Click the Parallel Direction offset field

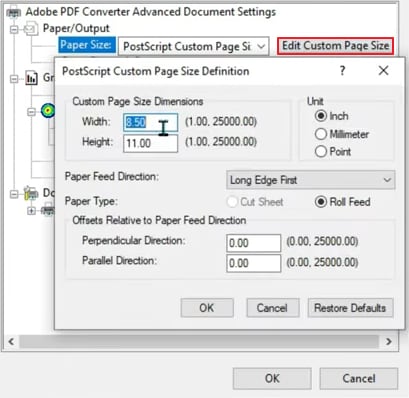tap(254, 263)
